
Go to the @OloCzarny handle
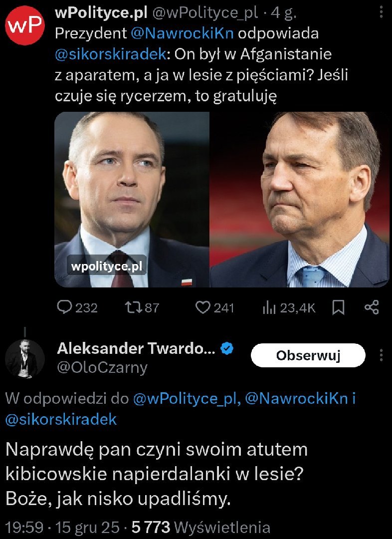pos(102,368)
